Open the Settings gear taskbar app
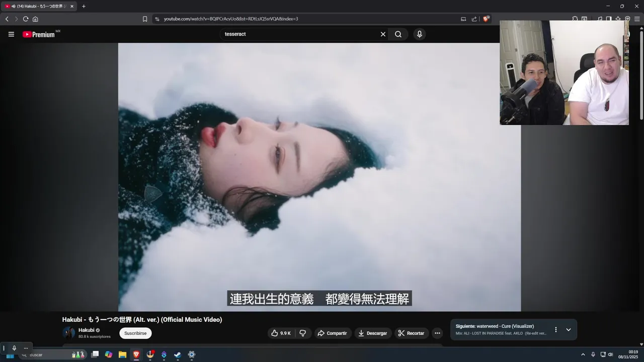644x362 pixels. 191,355
